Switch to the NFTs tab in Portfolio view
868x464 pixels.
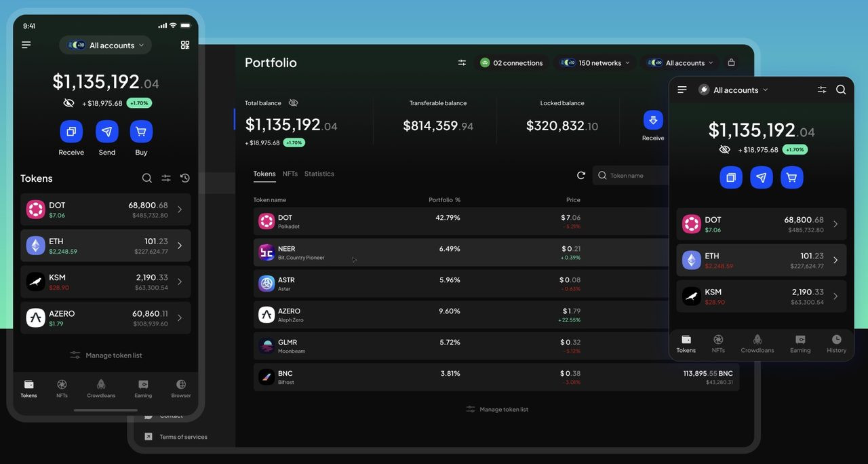tap(290, 173)
